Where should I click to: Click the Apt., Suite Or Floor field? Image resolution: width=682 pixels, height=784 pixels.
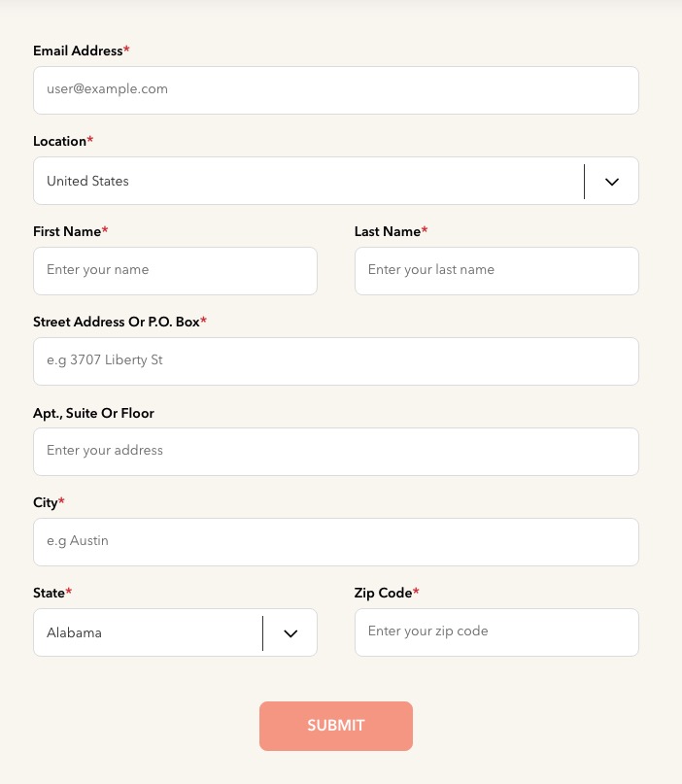(336, 452)
